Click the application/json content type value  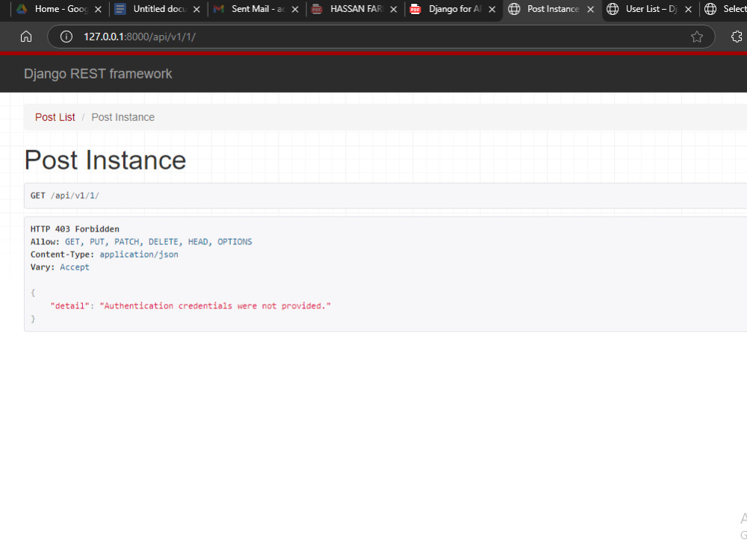[139, 255]
